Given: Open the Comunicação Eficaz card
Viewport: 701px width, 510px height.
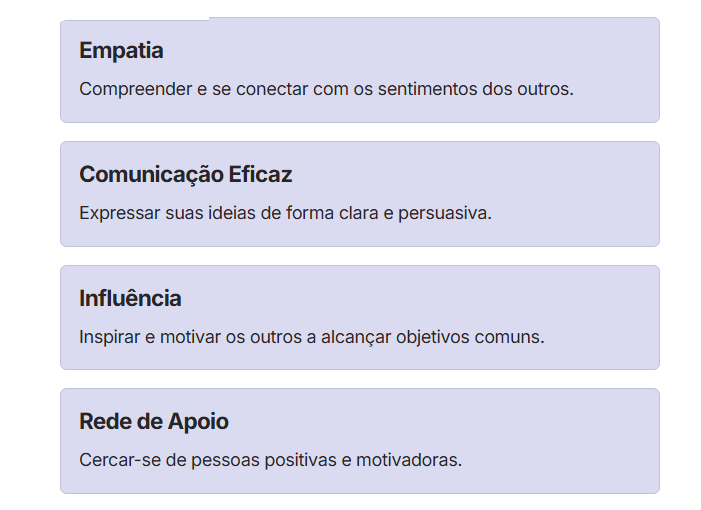Looking at the screenshot, I should point(360,194).
